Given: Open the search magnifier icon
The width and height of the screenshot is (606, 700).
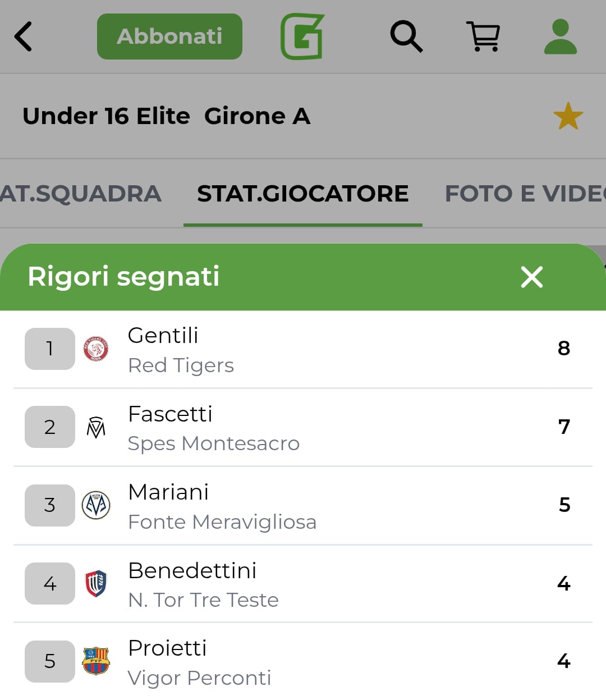Looking at the screenshot, I should 406,36.
